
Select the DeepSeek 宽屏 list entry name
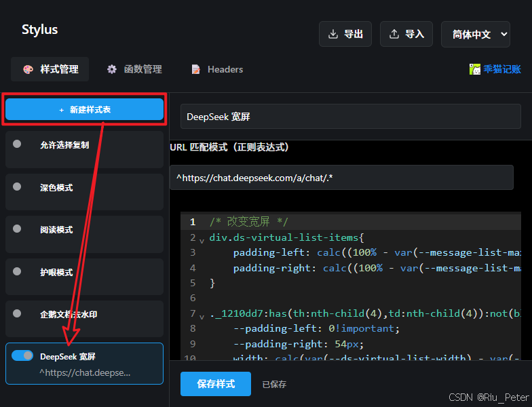pos(68,357)
